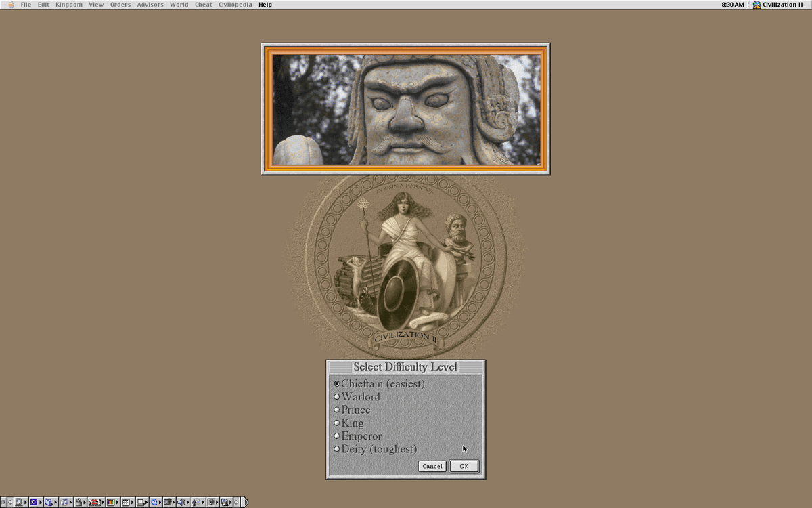812x508 pixels.
Task: Open the red arrows control strip module
Action: point(95,503)
